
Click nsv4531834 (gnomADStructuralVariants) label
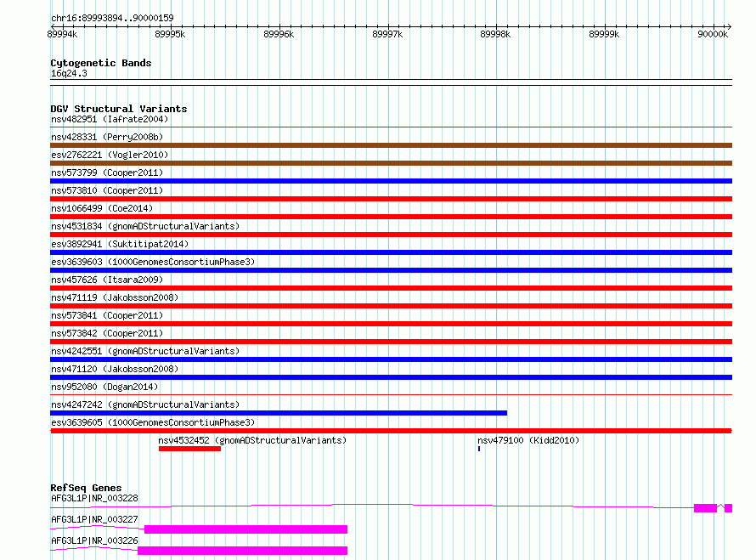pos(145,226)
